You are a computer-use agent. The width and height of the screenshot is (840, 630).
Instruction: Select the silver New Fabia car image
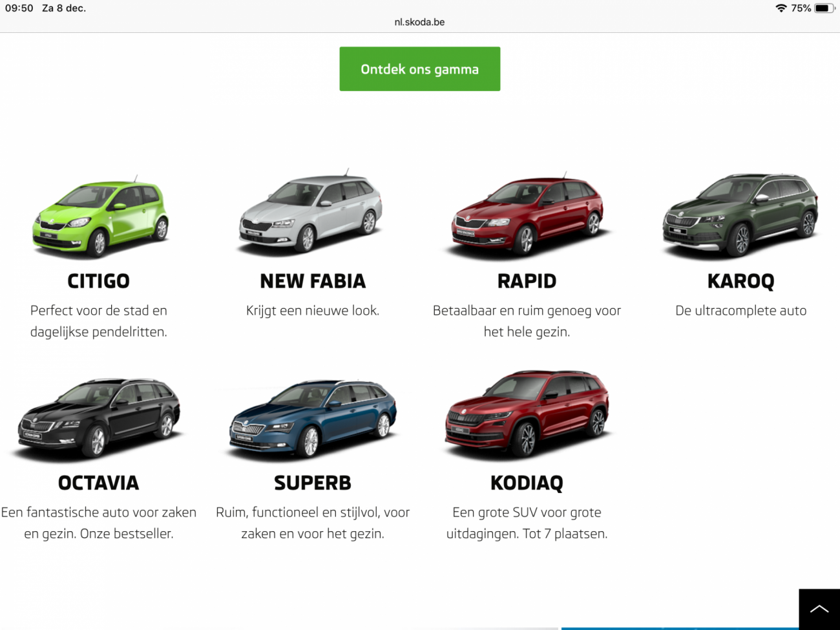[x=311, y=213]
